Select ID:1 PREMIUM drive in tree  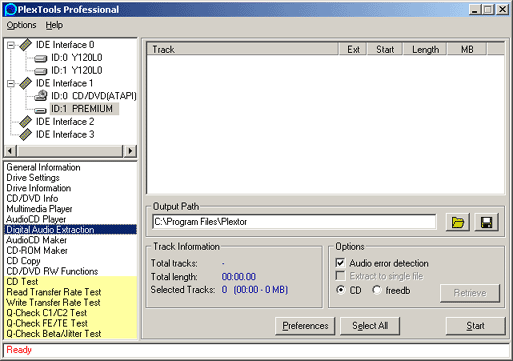tap(84, 109)
